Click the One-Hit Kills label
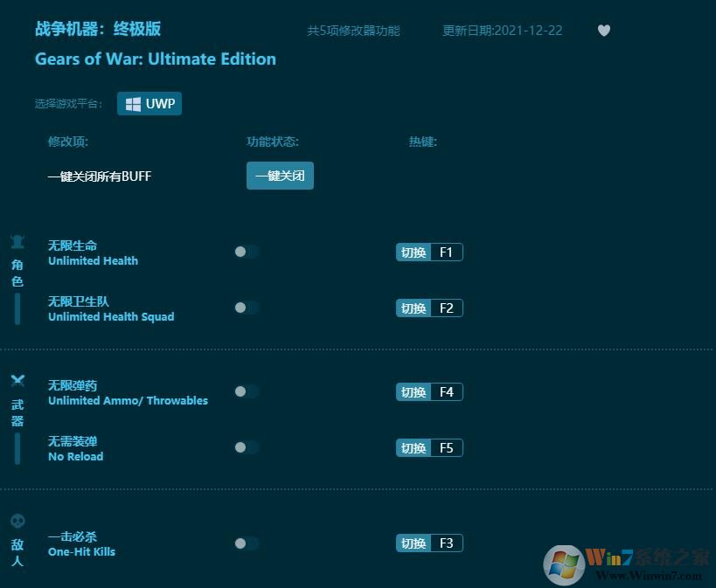The height and width of the screenshot is (588, 716). [81, 551]
